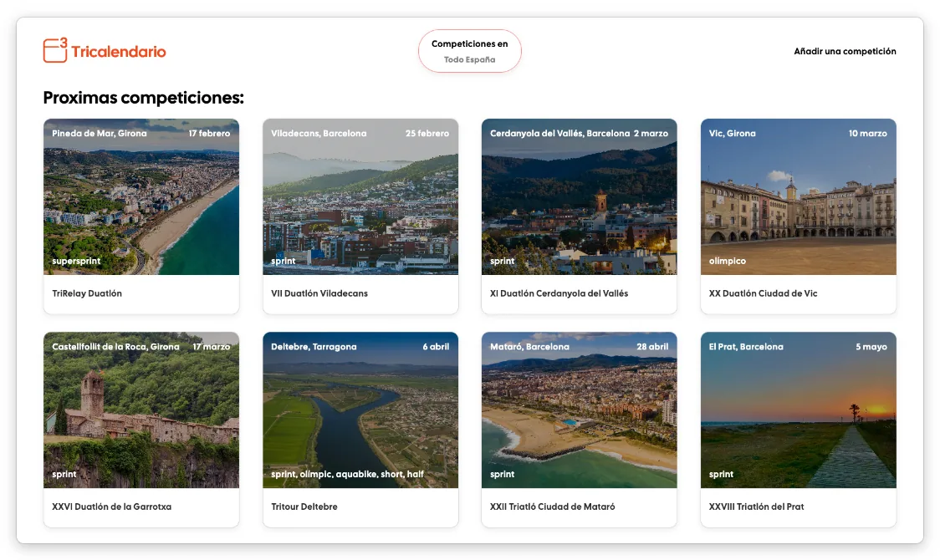Viewport: 940px width, 560px height.
Task: Click the olímpico label on the Vic card
Action: tap(728, 261)
